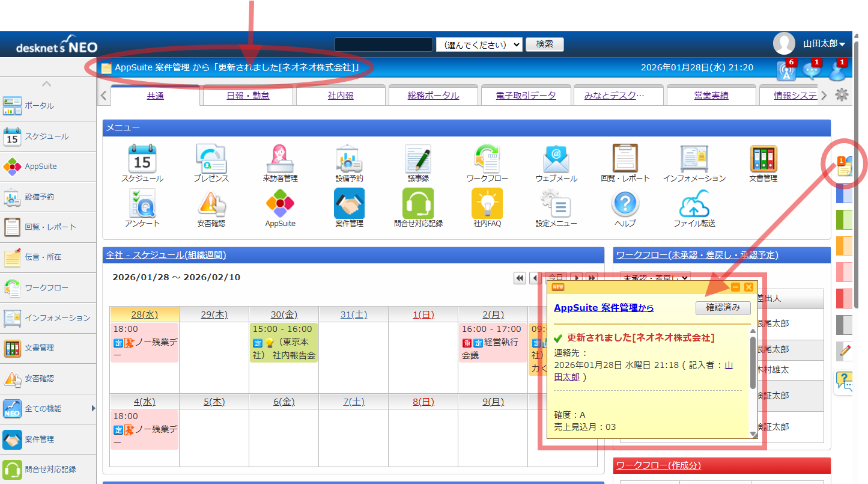Open the Schedule icon in the menu
Image resolution: width=868 pixels, height=484 pixels.
tap(142, 159)
